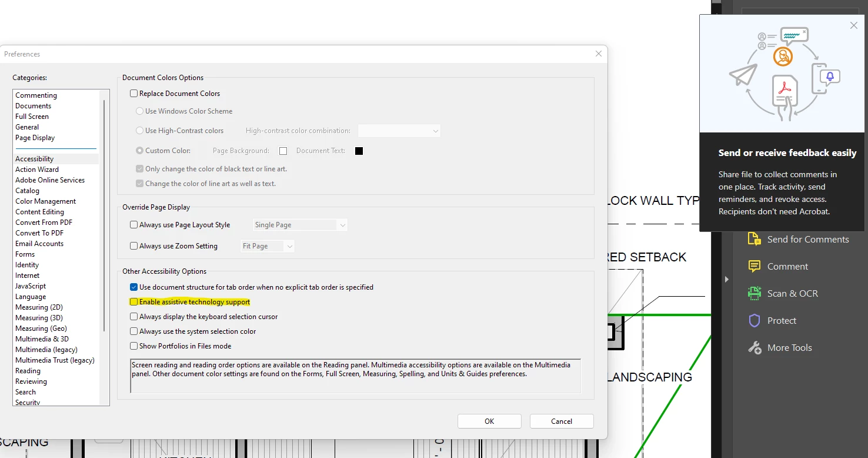Enable assistive technology support checkbox
Viewport: 868px width, 458px height.
tap(133, 301)
